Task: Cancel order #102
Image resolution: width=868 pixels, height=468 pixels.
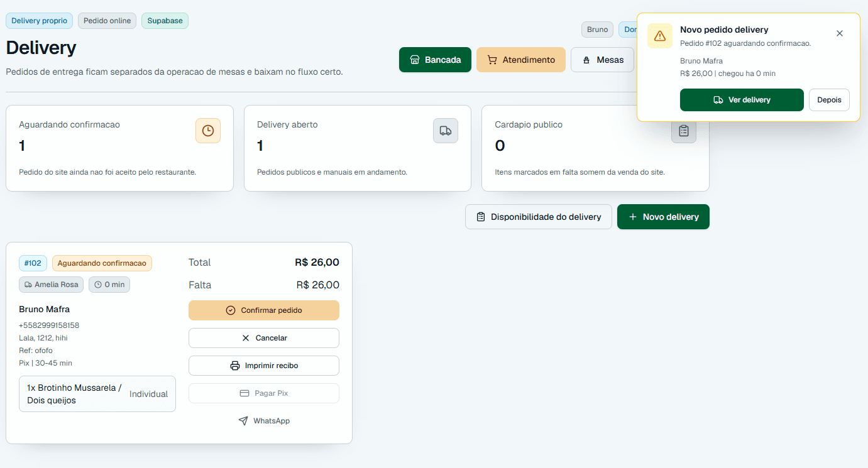Action: click(x=264, y=338)
